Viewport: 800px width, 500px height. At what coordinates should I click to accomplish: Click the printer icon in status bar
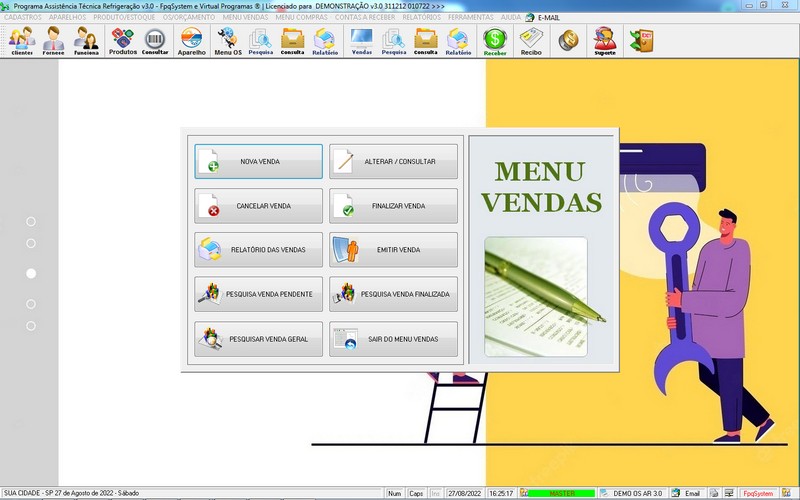[x=714, y=493]
